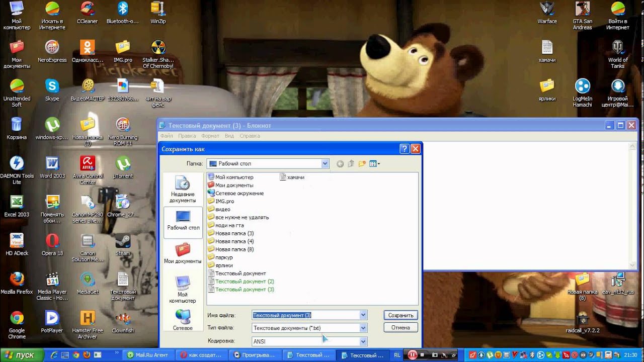The height and width of the screenshot is (362, 644).
Task: Launch µTorrent desktop shortcut
Action: pos(123,167)
